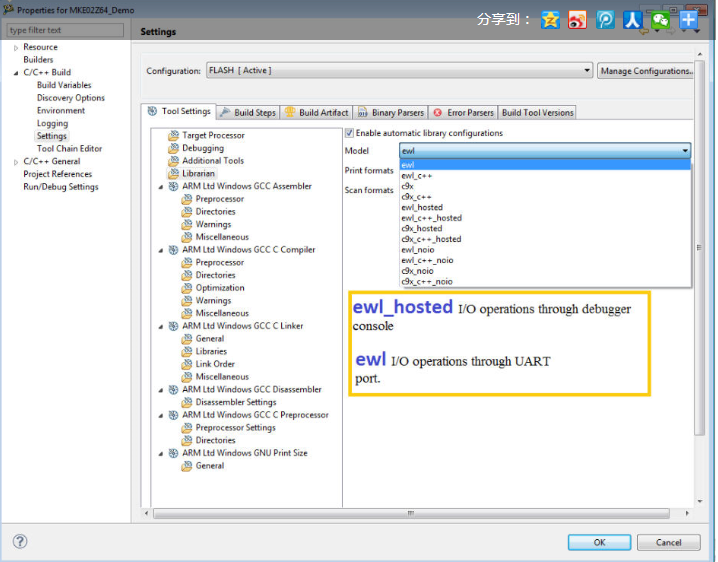Select Build Variables in left tree
The height and width of the screenshot is (562, 718).
tap(64, 85)
